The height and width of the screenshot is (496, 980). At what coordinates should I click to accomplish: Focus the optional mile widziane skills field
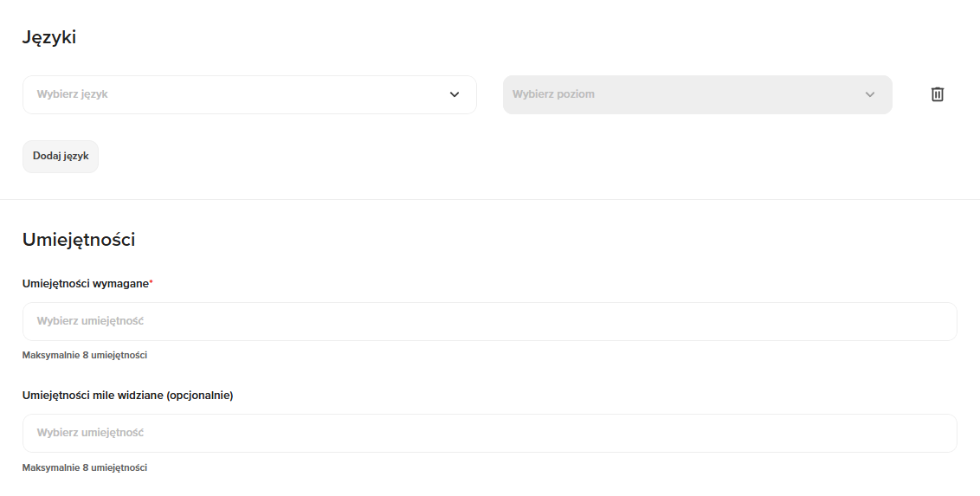[489, 433]
